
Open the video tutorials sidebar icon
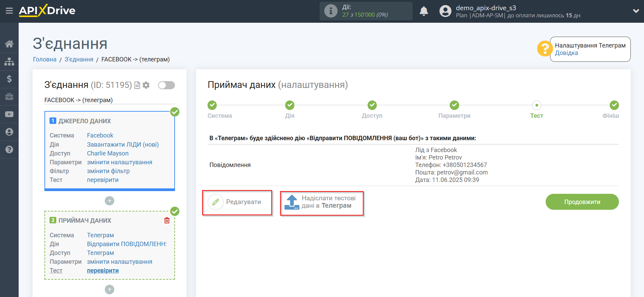9,114
